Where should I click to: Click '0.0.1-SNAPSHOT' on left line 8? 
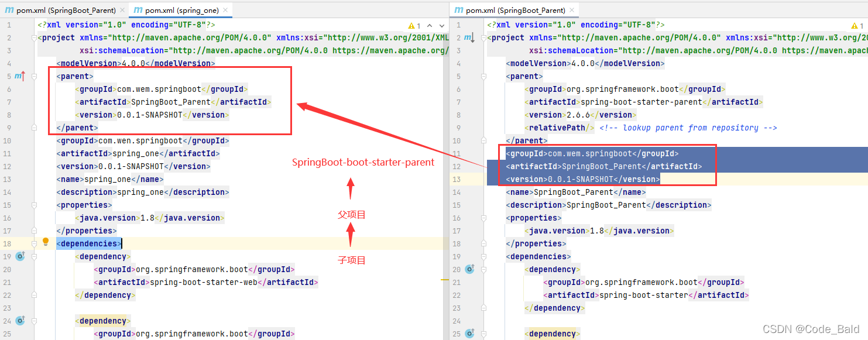pyautogui.click(x=150, y=115)
